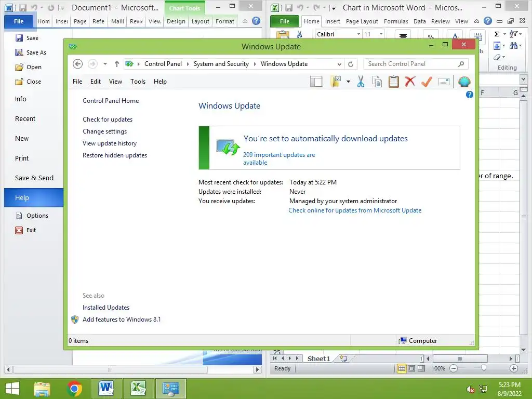
Task: Open Chrome from the taskbar
Action: tap(74, 389)
